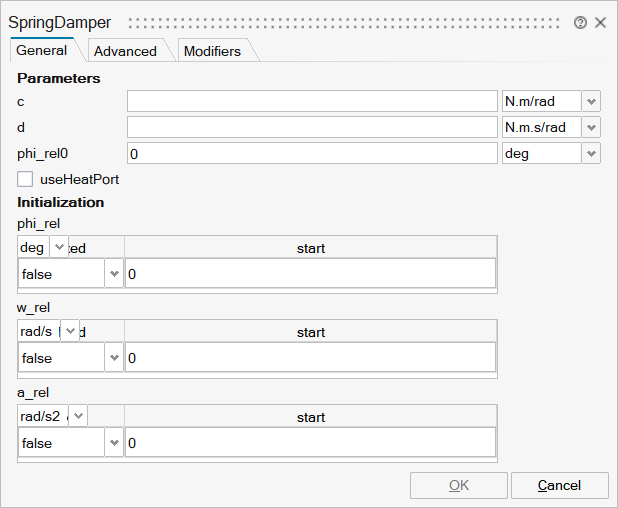The height and width of the screenshot is (508, 618).
Task: Open the Modifiers tab
Action: pos(212,51)
